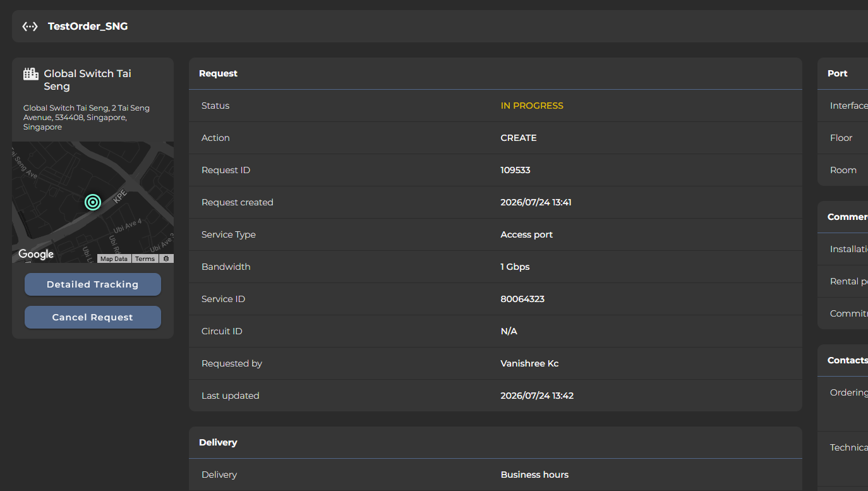This screenshot has height=491, width=868.
Task: Click the Request created label
Action: (x=238, y=202)
